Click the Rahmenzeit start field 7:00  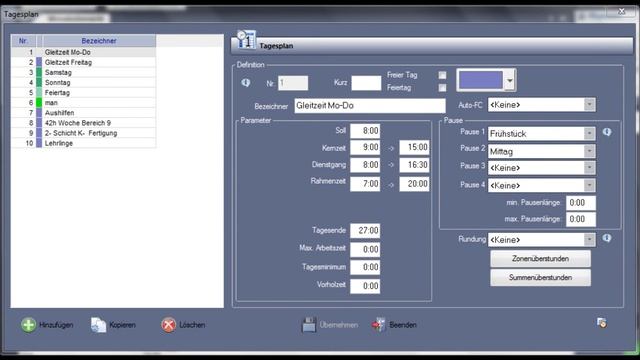[x=365, y=184]
